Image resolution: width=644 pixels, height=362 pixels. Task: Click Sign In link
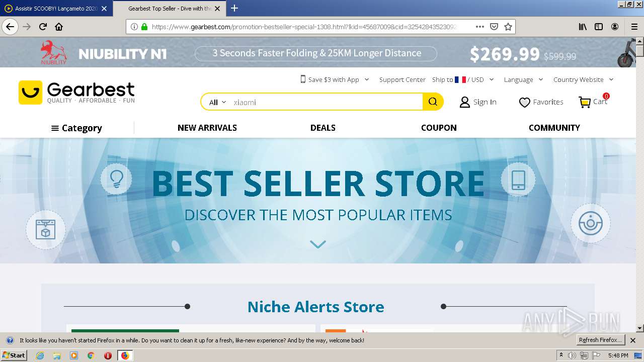[x=485, y=102]
